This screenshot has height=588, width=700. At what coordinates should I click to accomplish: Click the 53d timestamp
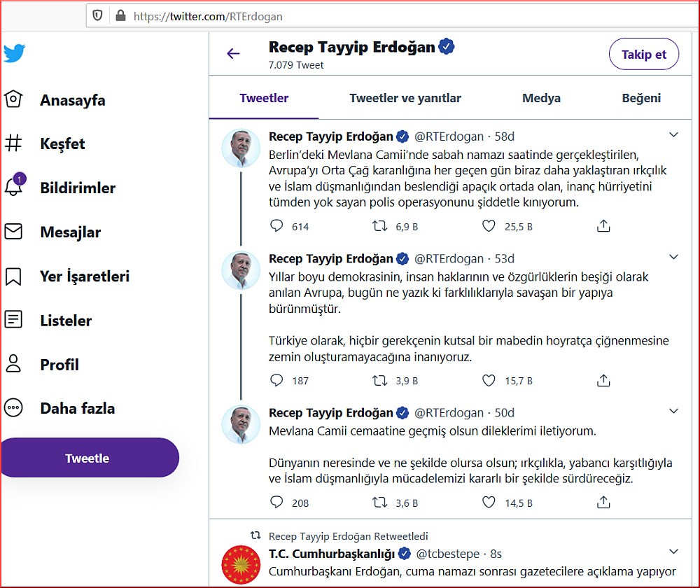[x=505, y=258]
